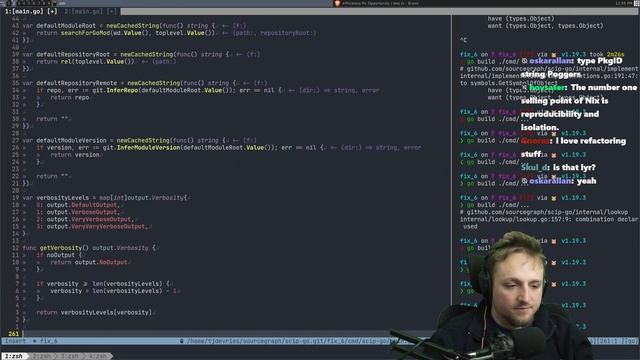Image resolution: width=640 pixels, height=360 pixels.
Task: Click the lock icon before the file path
Action: 182,341
